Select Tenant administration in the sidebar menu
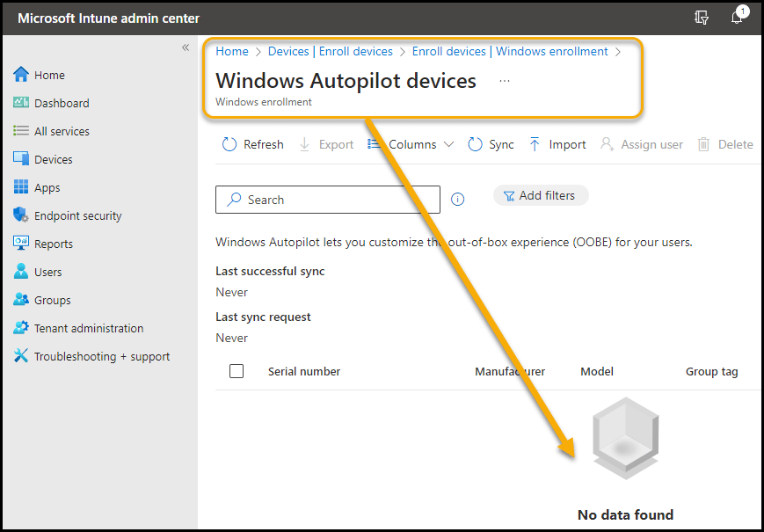This screenshot has height=532, width=764. tap(89, 328)
